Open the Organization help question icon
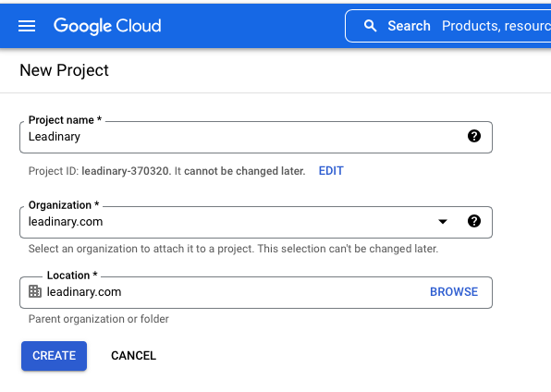 click(x=474, y=221)
